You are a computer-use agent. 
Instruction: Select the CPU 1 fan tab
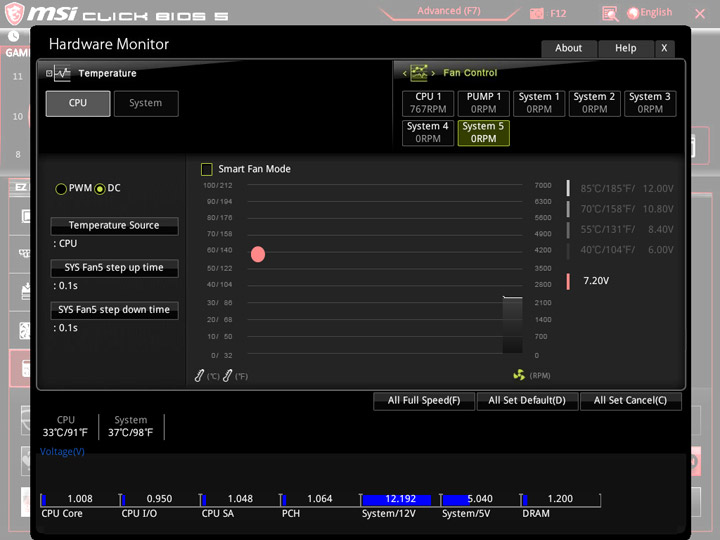(x=428, y=103)
